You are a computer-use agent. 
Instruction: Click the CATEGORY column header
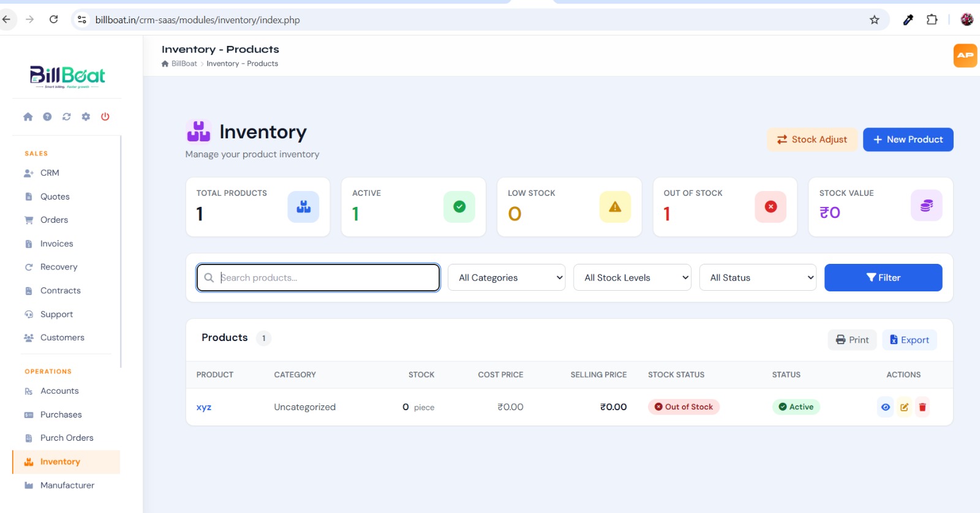[x=295, y=375]
